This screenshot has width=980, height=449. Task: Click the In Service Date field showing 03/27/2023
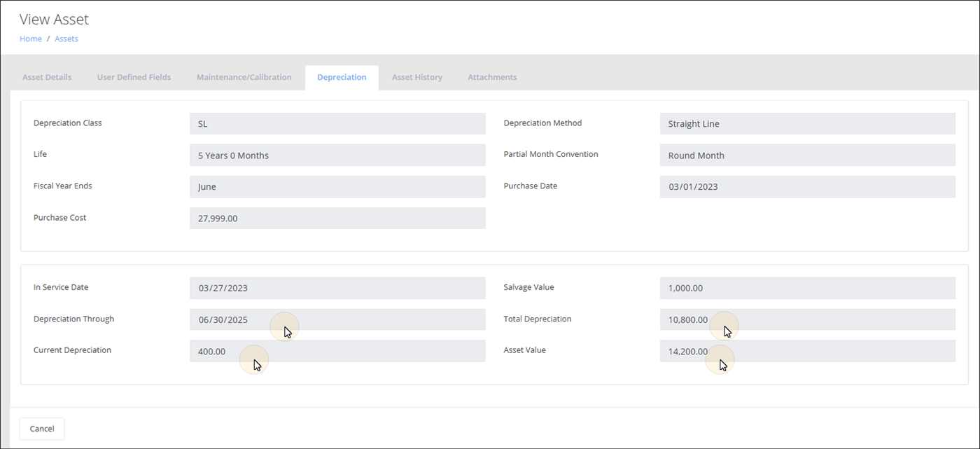point(337,288)
